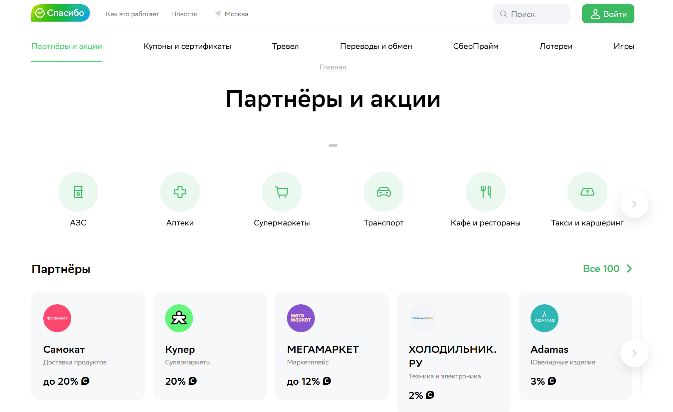The width and height of the screenshot is (673, 412).
Task: Click the Аптеки category label
Action: tap(180, 223)
